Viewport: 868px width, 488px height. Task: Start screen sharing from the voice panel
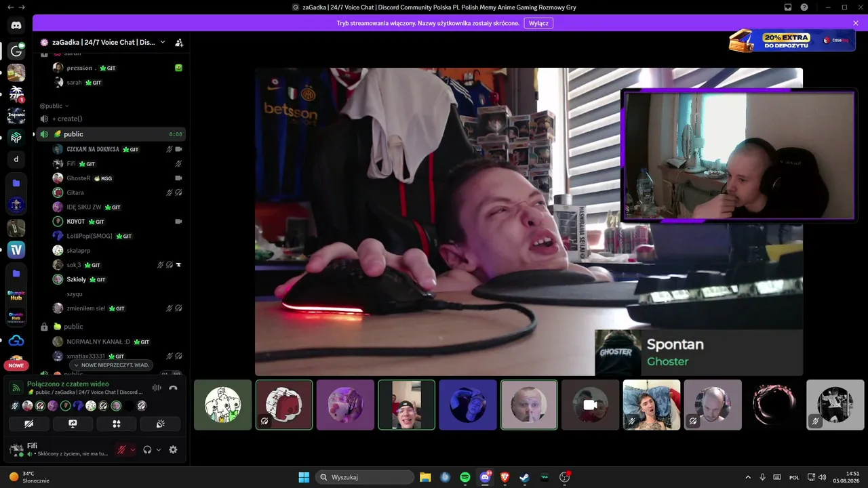coord(73,424)
